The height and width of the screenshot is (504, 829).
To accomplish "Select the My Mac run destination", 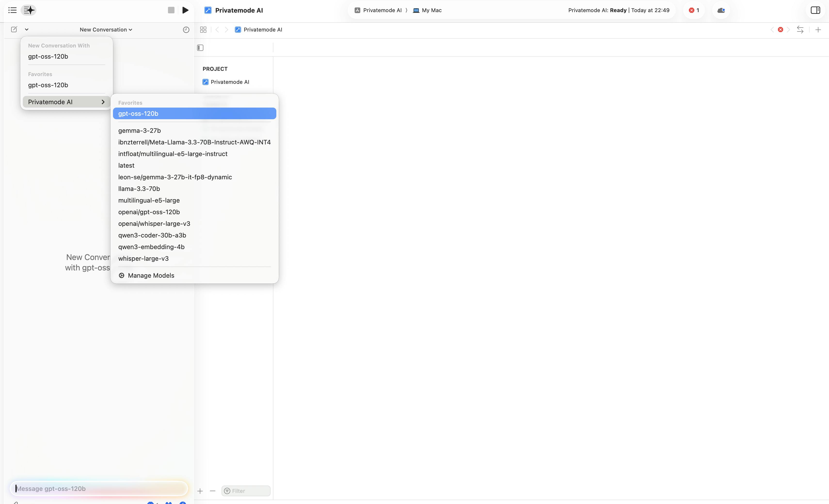I will pyautogui.click(x=428, y=10).
